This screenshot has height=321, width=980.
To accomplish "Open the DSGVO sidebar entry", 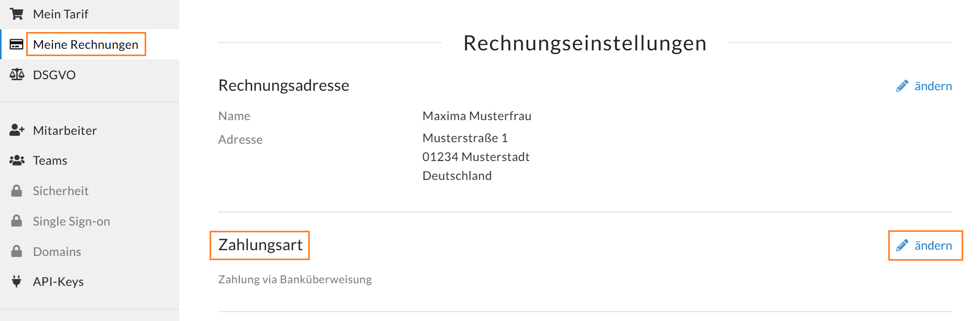I will pyautogui.click(x=90, y=74).
